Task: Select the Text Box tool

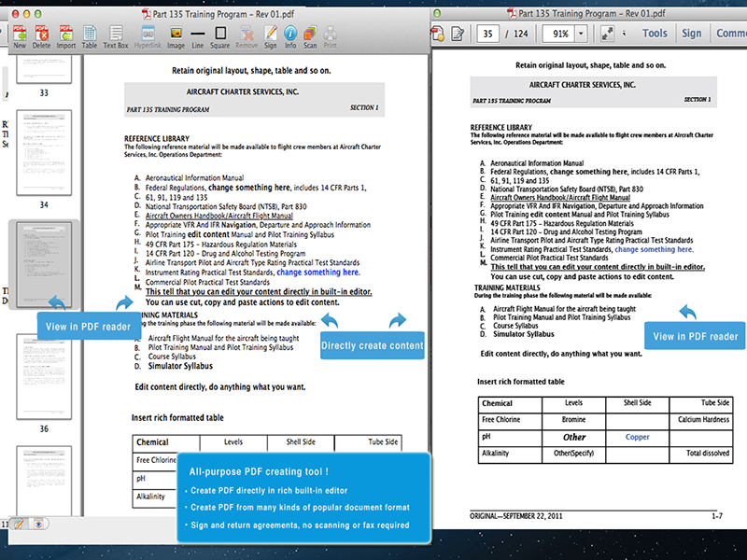Action: [116, 36]
